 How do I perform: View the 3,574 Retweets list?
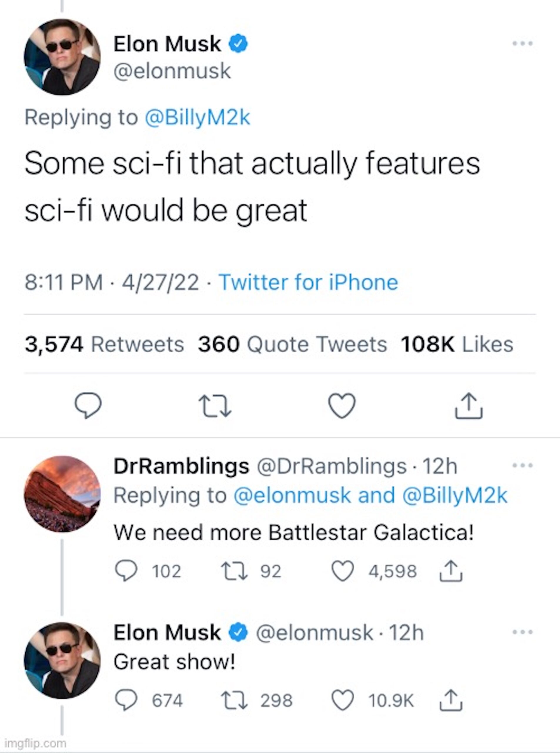point(104,344)
